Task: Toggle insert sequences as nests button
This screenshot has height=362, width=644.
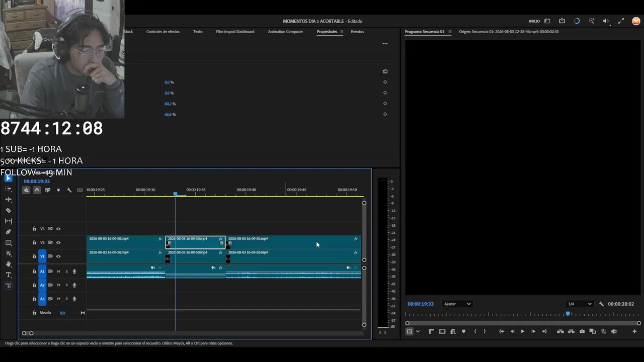Action: 26,190
